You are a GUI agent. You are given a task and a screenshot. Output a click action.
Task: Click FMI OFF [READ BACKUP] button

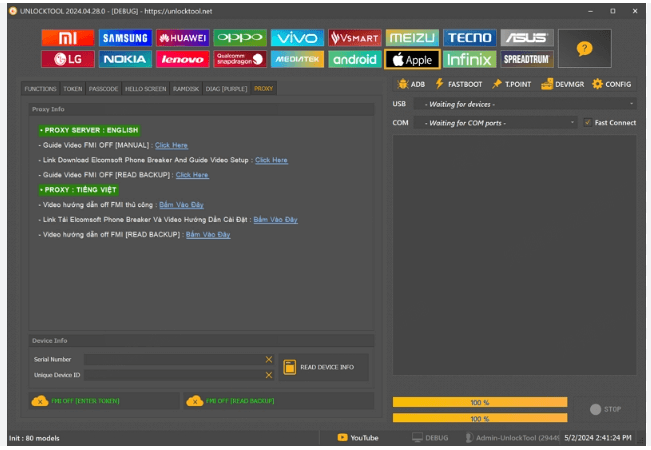click(279, 401)
